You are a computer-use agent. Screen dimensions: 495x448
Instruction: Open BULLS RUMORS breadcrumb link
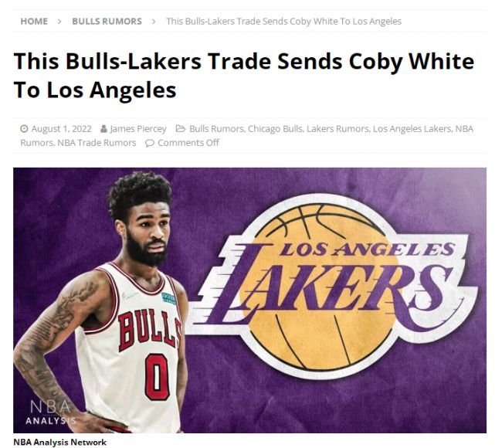107,22
